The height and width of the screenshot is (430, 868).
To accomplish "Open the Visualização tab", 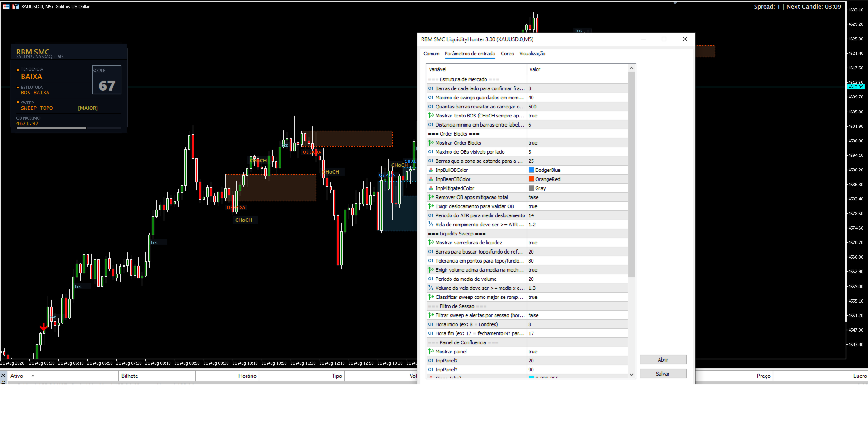I will (x=532, y=54).
